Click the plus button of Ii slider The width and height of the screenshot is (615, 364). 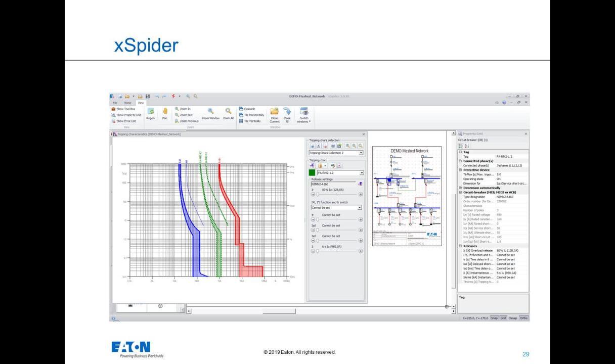(361, 251)
